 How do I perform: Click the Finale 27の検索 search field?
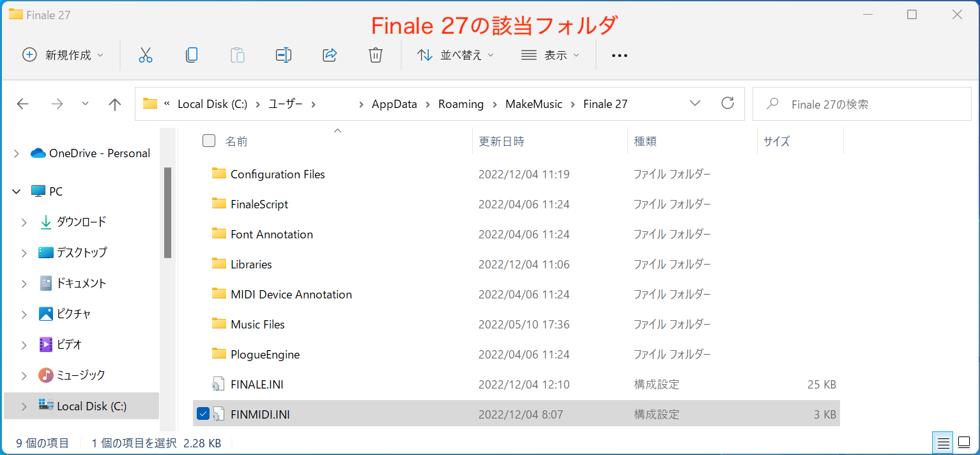862,104
